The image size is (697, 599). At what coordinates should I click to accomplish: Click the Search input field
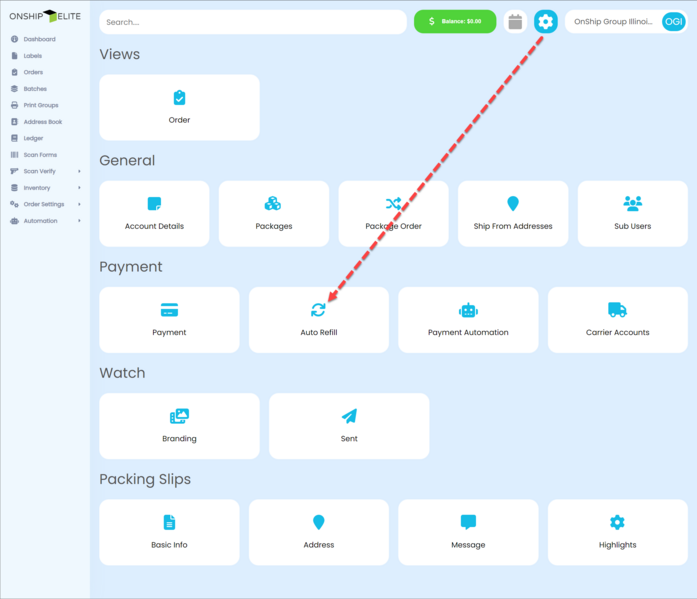pos(252,21)
